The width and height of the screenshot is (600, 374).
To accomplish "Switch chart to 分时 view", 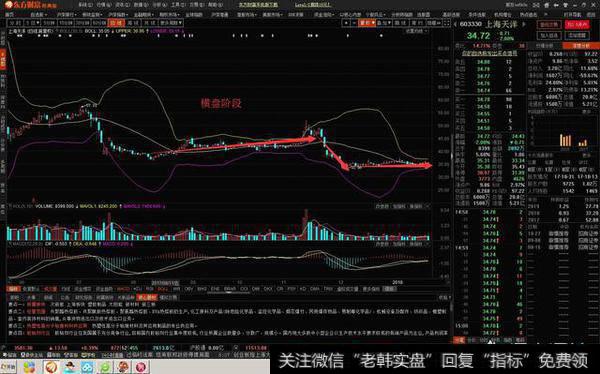I will 15,23.
